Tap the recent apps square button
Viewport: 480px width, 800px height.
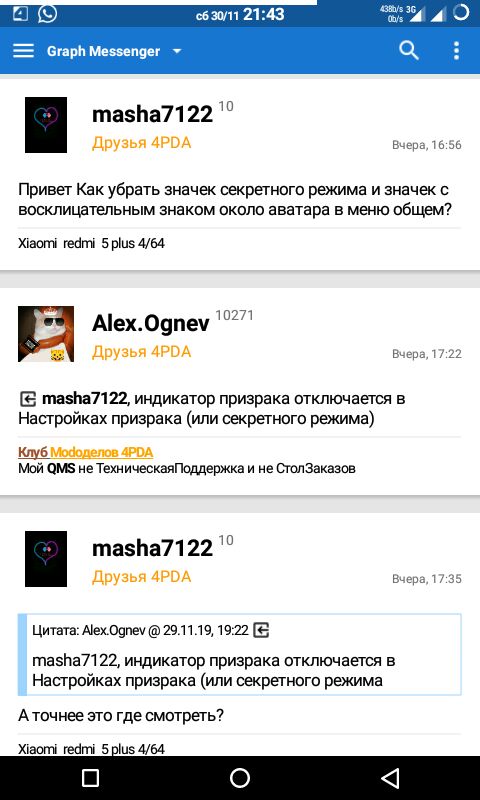tap(90, 778)
